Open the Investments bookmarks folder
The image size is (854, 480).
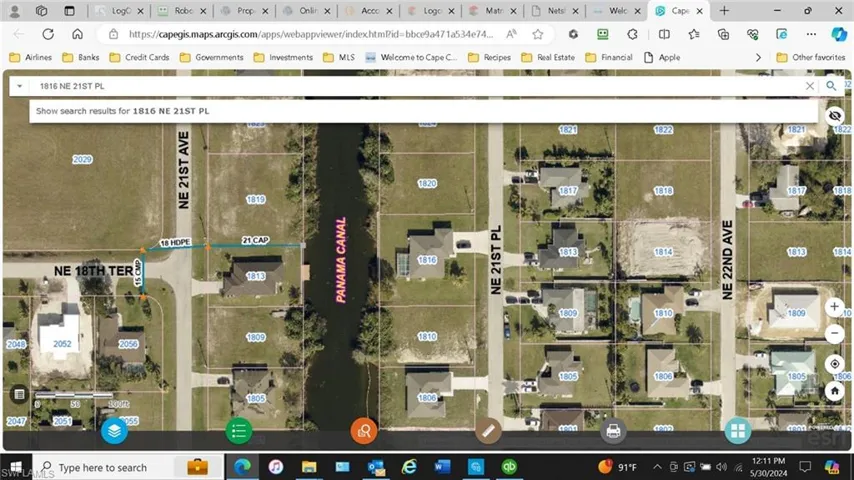click(x=283, y=57)
